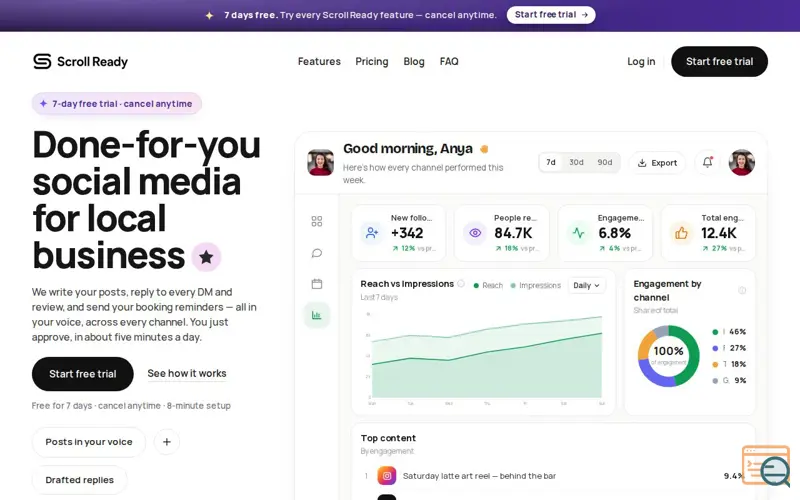Viewport: 800px width, 500px height.
Task: Click the star badge beside the headline
Action: tap(206, 257)
